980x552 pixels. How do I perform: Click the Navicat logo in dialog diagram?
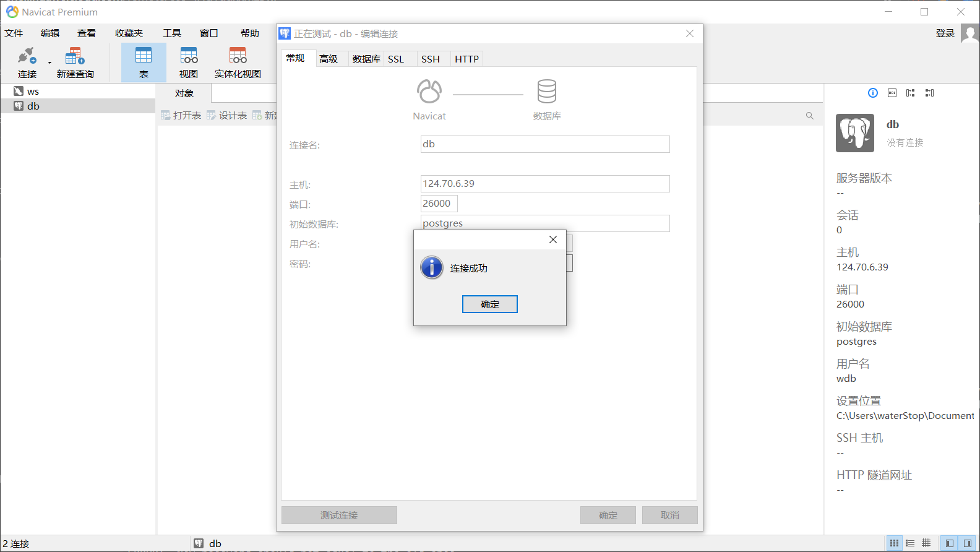coord(429,91)
